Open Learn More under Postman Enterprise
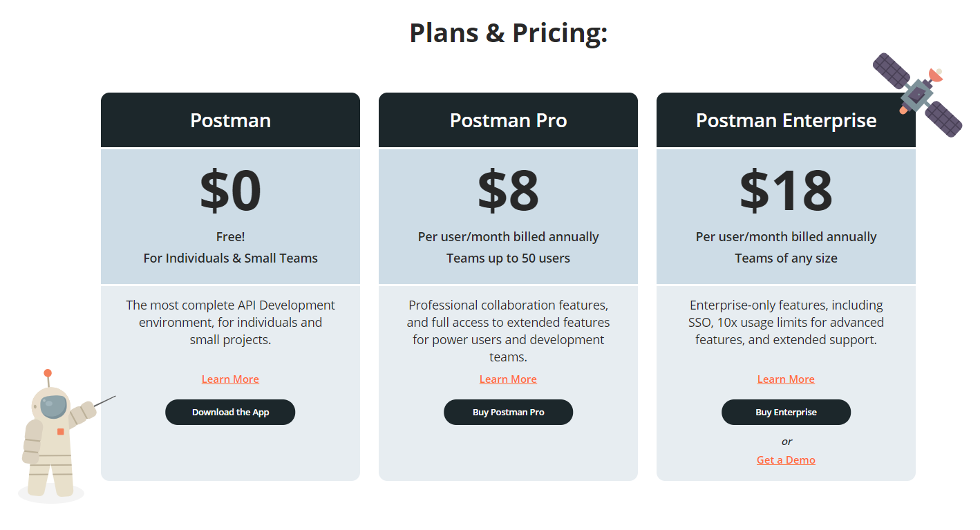The height and width of the screenshot is (530, 980). [x=786, y=379]
